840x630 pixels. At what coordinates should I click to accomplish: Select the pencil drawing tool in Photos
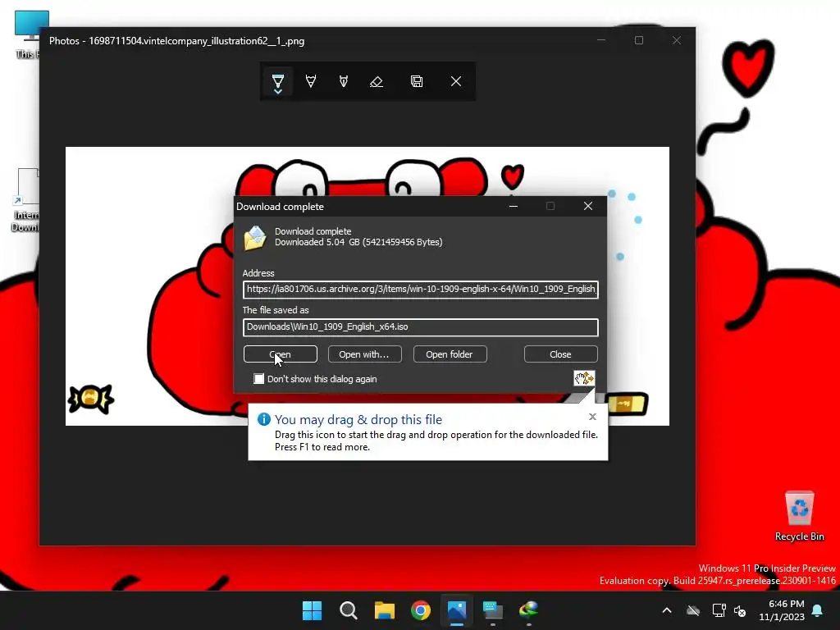311,81
